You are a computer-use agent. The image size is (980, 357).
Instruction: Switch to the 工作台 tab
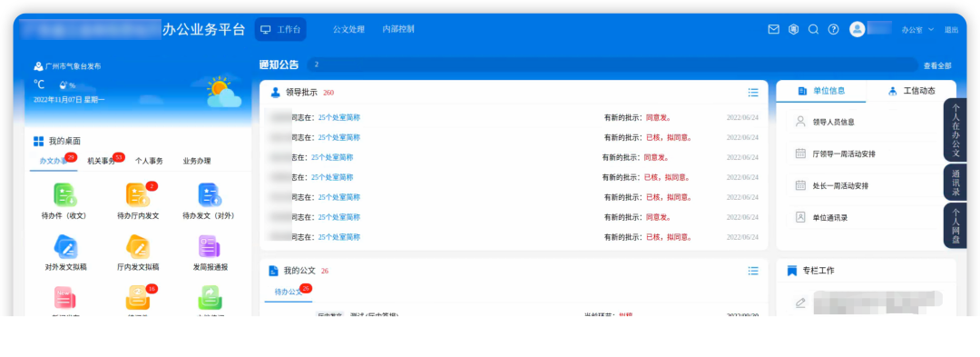pyautogui.click(x=280, y=29)
